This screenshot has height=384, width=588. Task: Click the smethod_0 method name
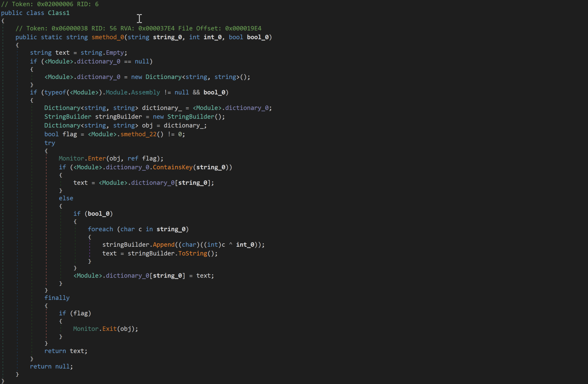(108, 37)
